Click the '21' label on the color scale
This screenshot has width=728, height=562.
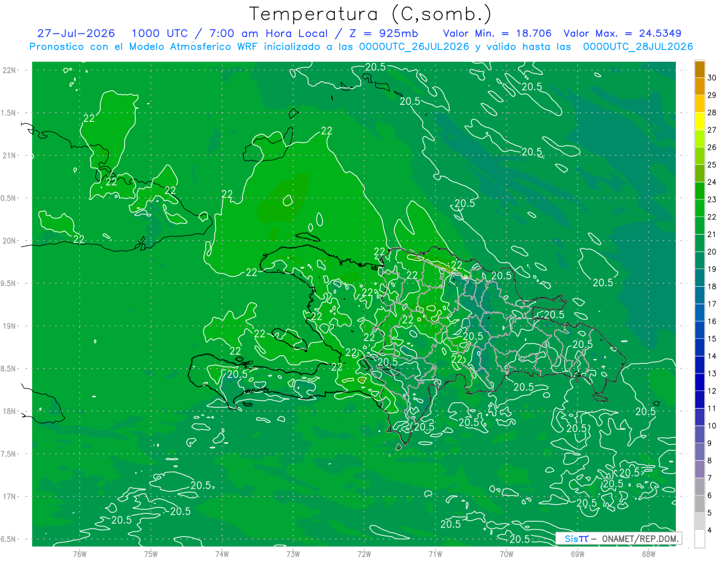(x=712, y=235)
